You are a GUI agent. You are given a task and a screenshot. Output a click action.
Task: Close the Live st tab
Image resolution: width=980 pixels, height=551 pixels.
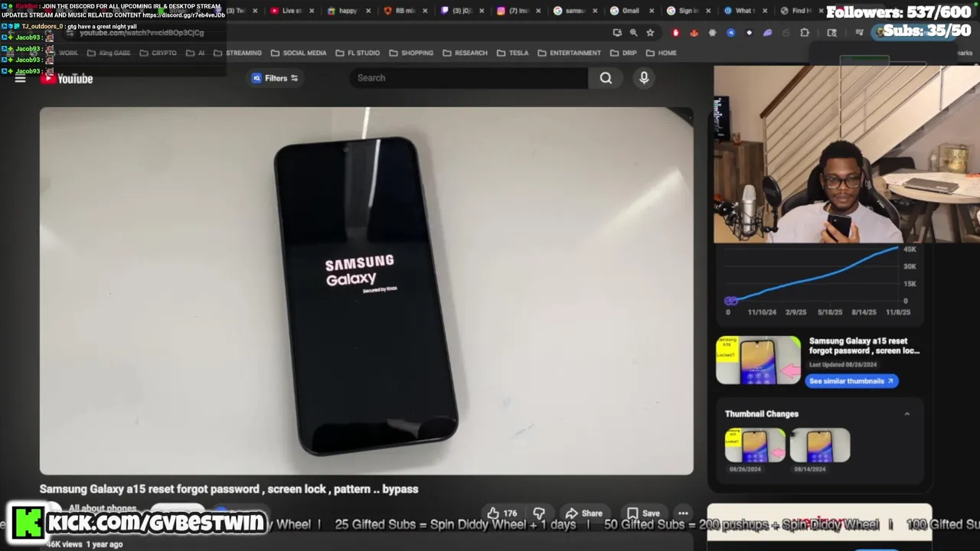click(312, 11)
